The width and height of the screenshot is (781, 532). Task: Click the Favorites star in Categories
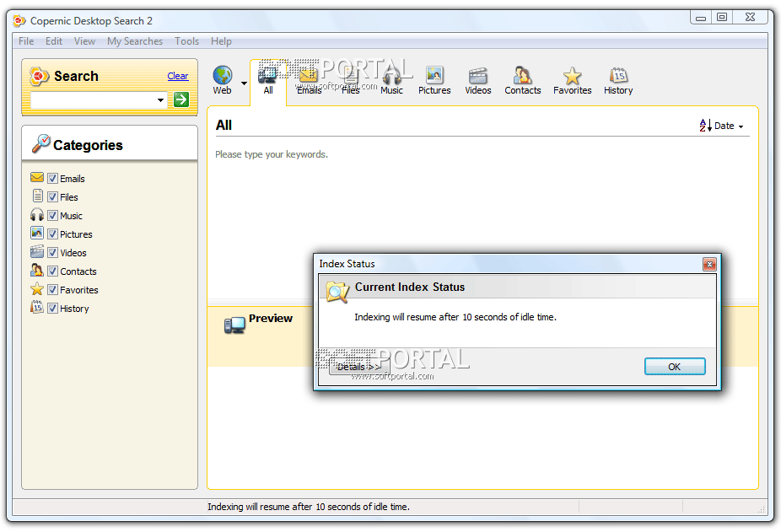coord(37,289)
